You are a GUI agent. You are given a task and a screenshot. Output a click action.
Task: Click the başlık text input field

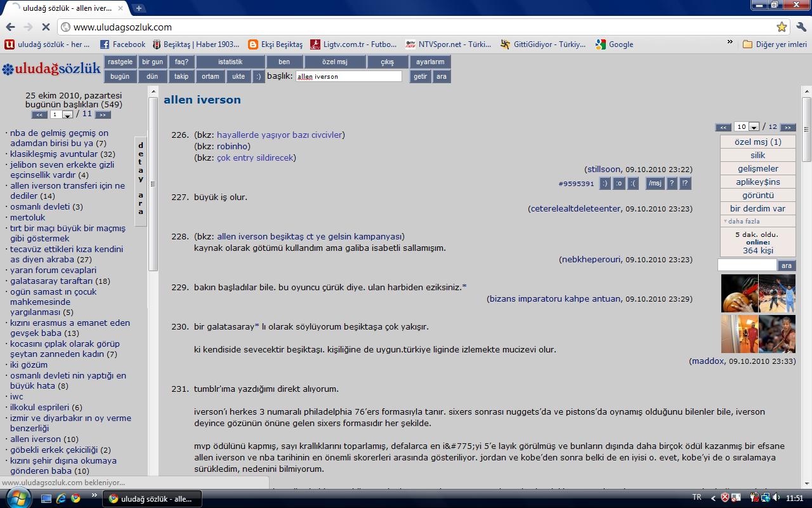[348, 76]
